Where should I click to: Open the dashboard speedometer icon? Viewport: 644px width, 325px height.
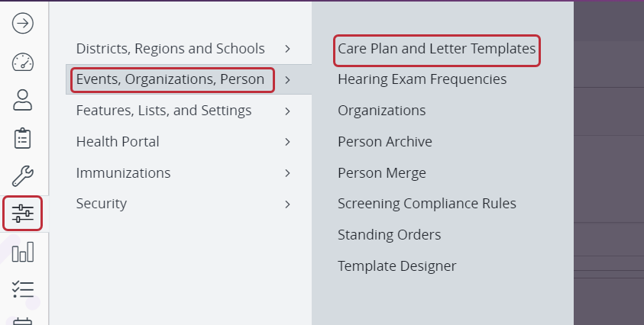(x=23, y=62)
